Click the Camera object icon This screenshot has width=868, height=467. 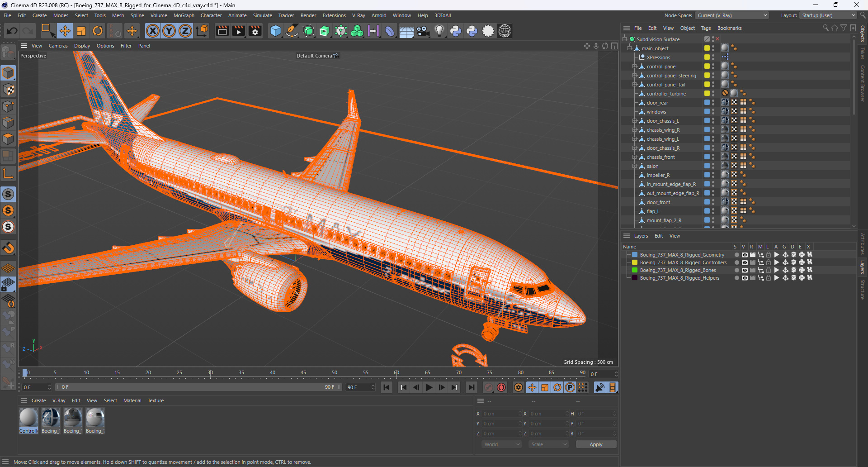[423, 31]
